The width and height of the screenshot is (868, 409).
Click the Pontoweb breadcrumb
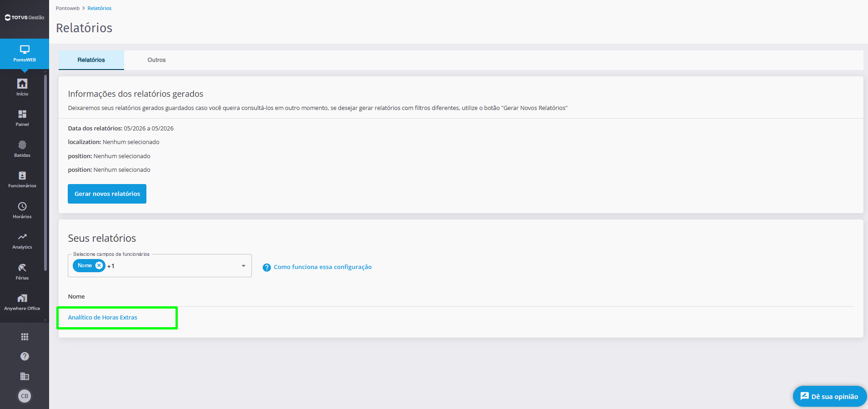(x=68, y=8)
